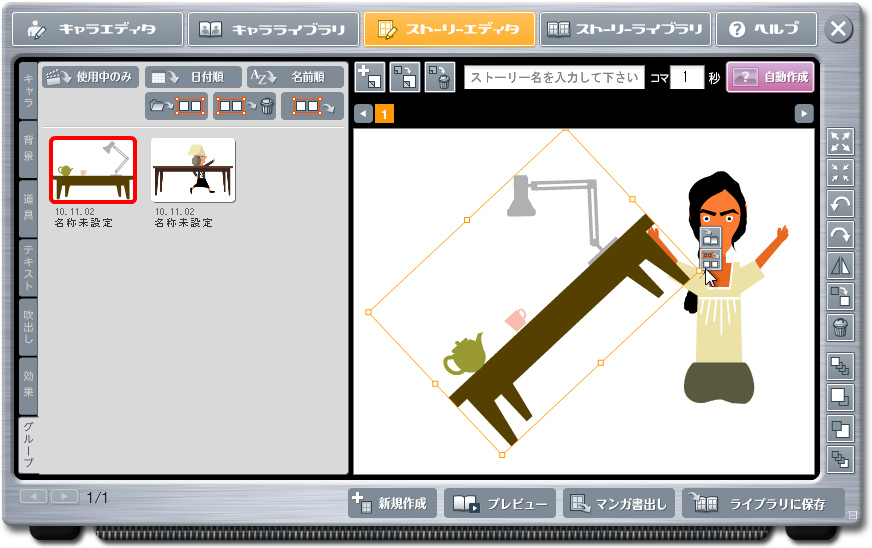Image resolution: width=872 pixels, height=548 pixels.
Task: Switch to the 吹出し side tab
Action: [28, 327]
